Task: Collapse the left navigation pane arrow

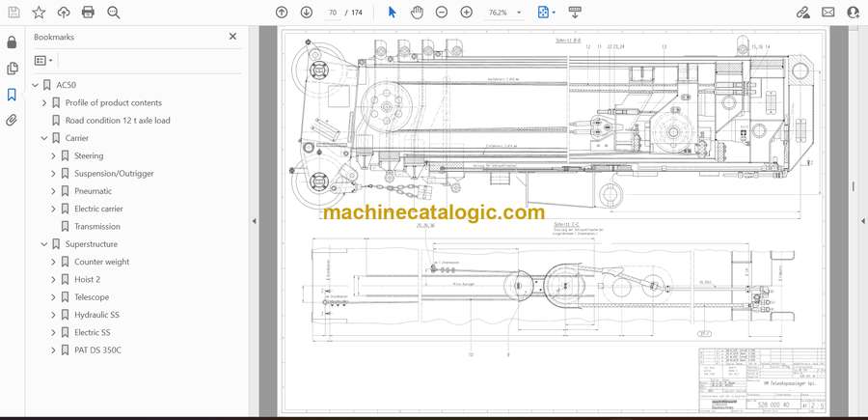Action: point(254,221)
